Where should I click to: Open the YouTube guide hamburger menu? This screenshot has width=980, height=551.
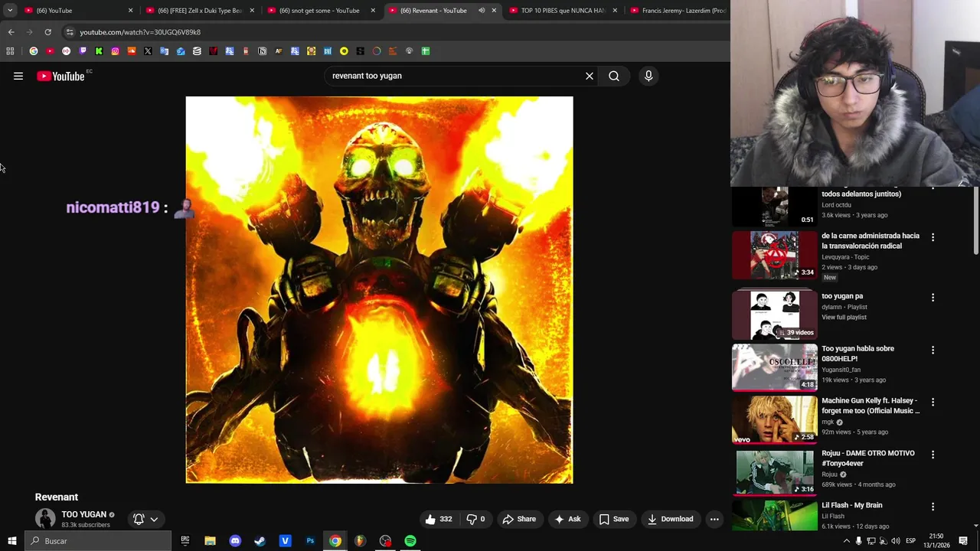[x=18, y=76]
